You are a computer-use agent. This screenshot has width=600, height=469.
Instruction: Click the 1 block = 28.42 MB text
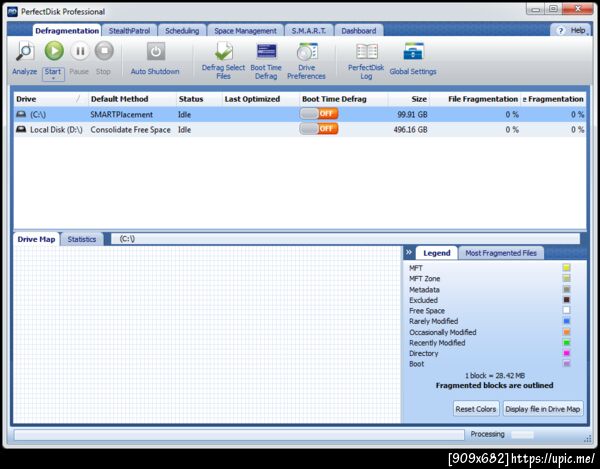(494, 376)
